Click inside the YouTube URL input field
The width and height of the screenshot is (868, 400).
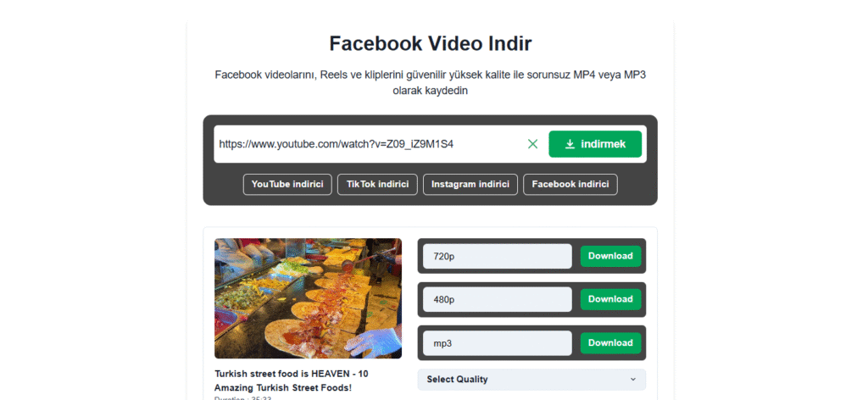coord(368,144)
